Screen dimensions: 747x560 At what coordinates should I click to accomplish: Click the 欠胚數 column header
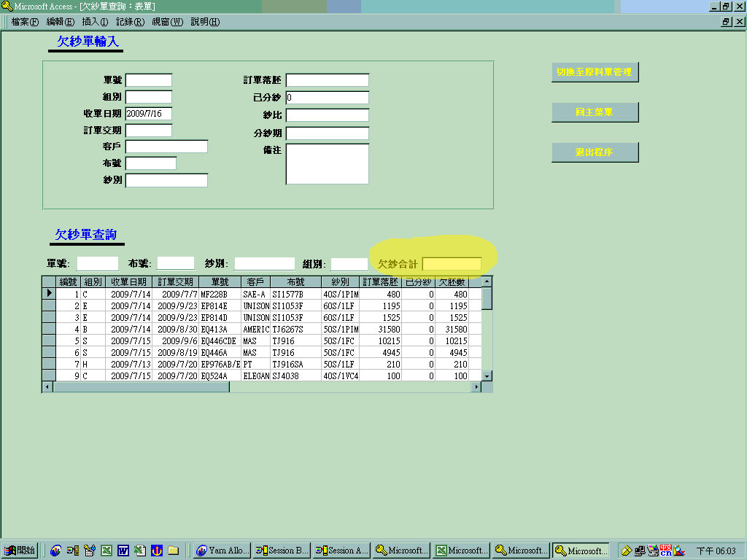tap(452, 282)
